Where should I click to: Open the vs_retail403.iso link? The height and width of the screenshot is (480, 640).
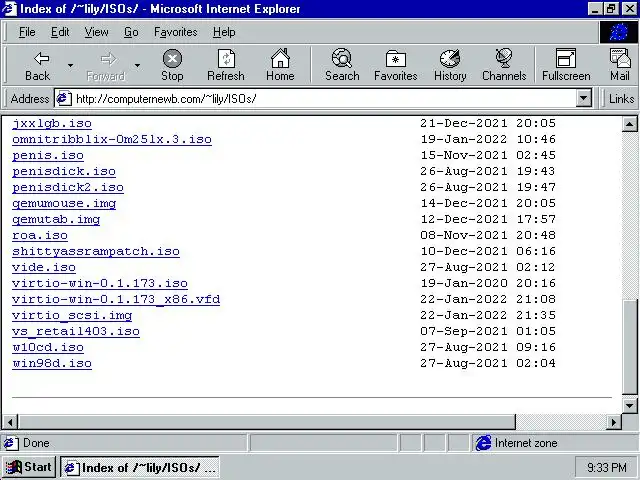[x=76, y=331]
